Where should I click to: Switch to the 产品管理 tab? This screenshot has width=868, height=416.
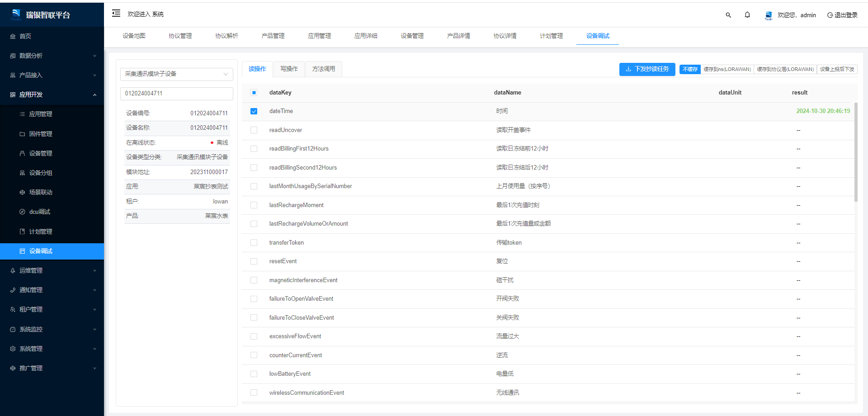pos(273,36)
